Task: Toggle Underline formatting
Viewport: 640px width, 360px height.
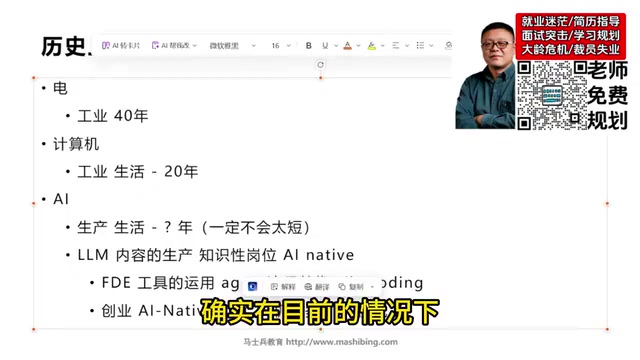Action: (325, 46)
